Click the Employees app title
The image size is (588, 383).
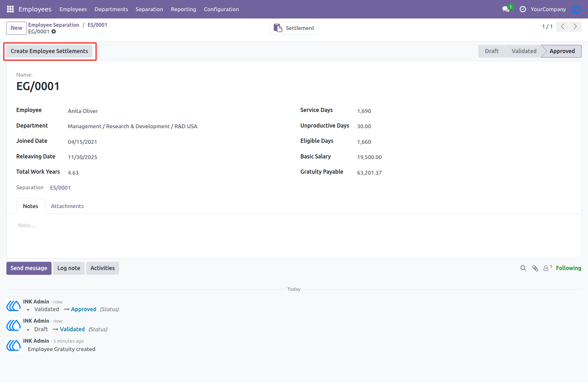35,9
